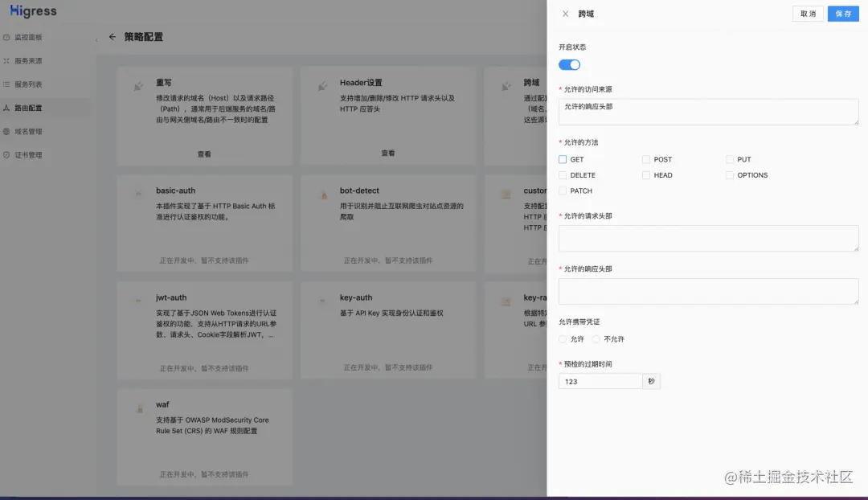The width and height of the screenshot is (868, 500).
Task: Collapse the sidebar with the chevron
Action: (96, 40)
